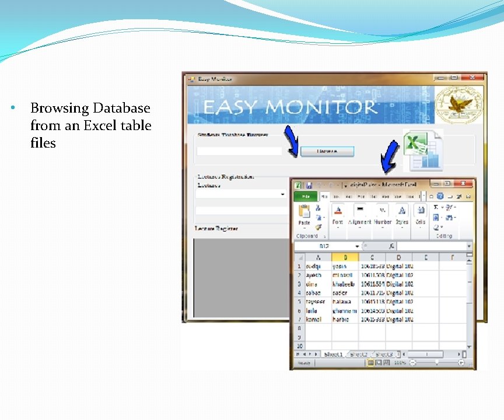This screenshot has width=504, height=420.
Task: Click the Clear eraser icon in Editing
Action: 436,228
